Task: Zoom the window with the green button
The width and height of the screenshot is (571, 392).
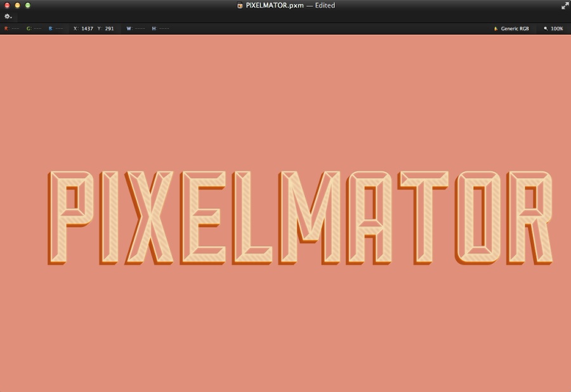Action: tap(28, 6)
